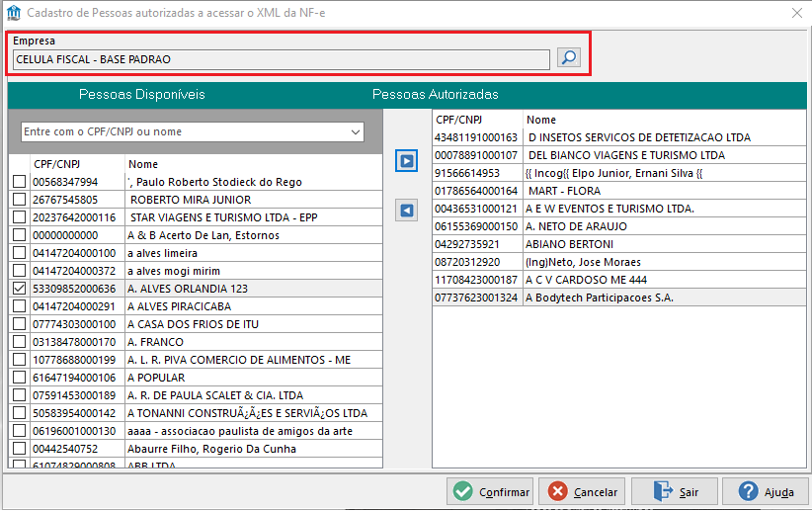Click CNPJ 20237642000116 in available list
The height and width of the screenshot is (511, 812).
click(x=74, y=217)
